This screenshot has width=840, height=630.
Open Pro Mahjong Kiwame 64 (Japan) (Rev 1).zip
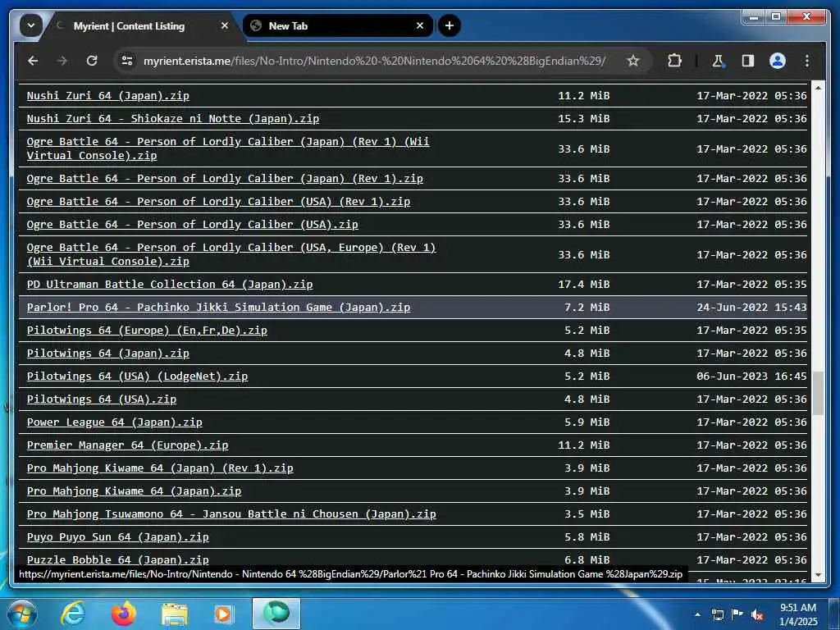[160, 468]
